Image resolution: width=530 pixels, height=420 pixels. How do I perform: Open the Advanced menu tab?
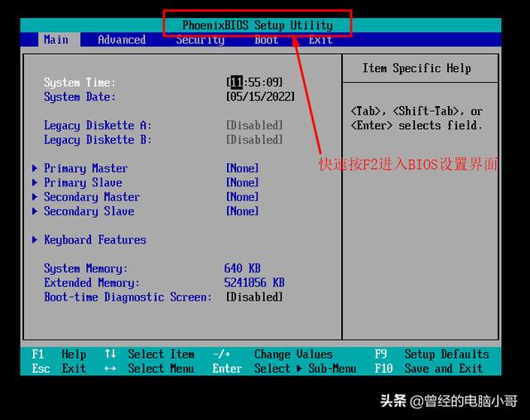pyautogui.click(x=122, y=40)
